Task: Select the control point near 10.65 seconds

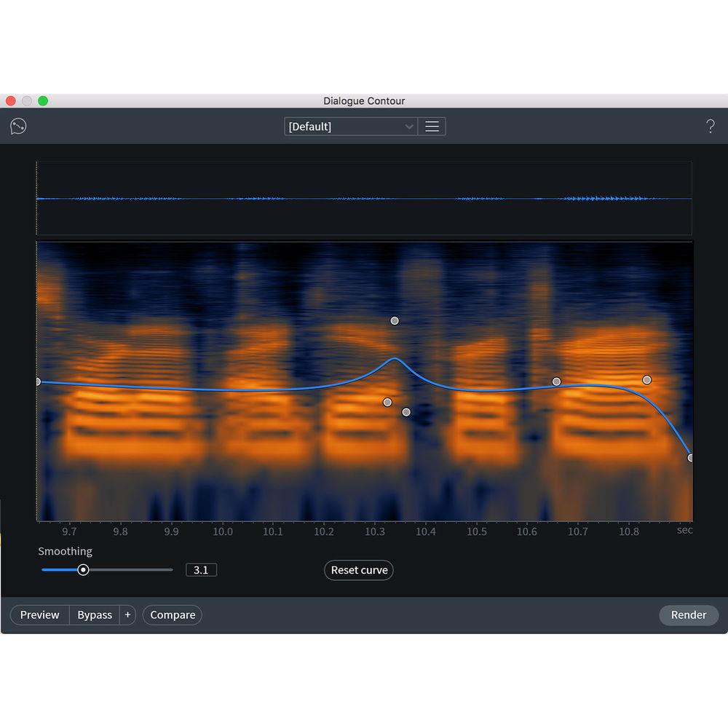Action: click(556, 381)
